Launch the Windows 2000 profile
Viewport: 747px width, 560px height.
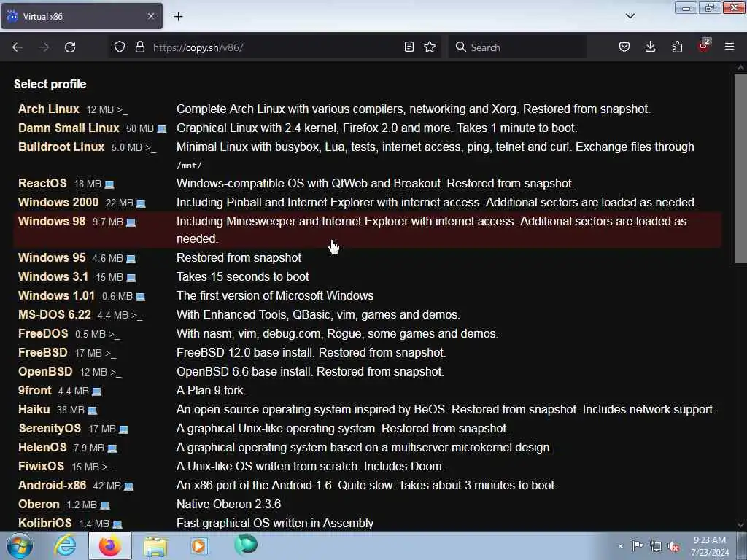pos(58,203)
